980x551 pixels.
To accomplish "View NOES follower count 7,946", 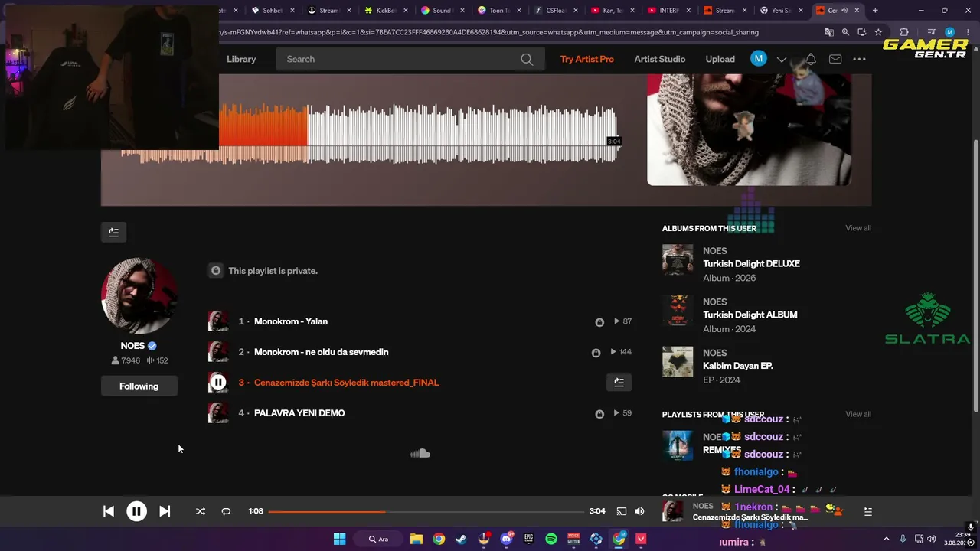I will [x=126, y=360].
